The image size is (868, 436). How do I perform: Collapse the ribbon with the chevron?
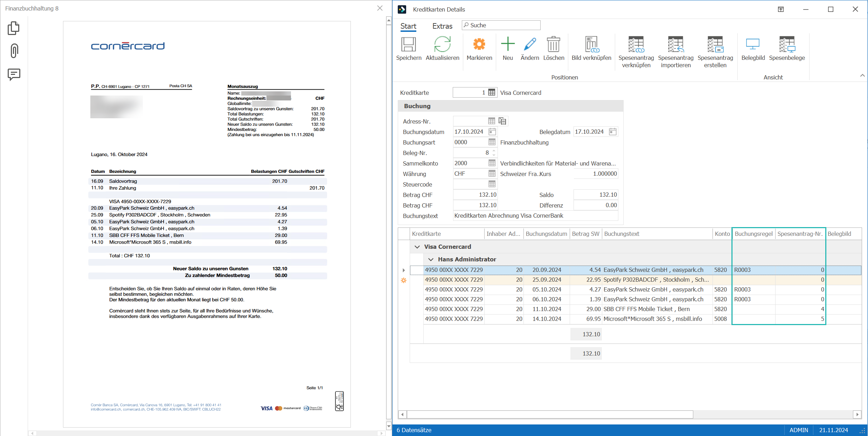tap(862, 76)
